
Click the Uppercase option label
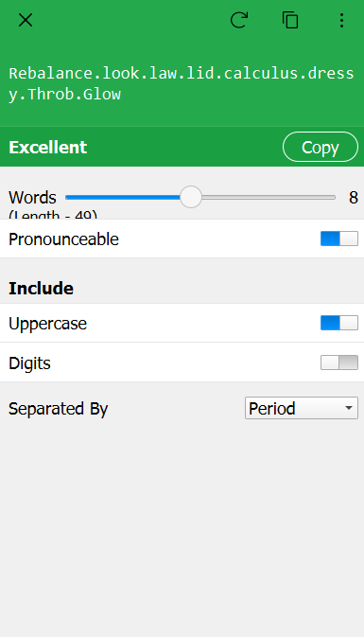47,324
